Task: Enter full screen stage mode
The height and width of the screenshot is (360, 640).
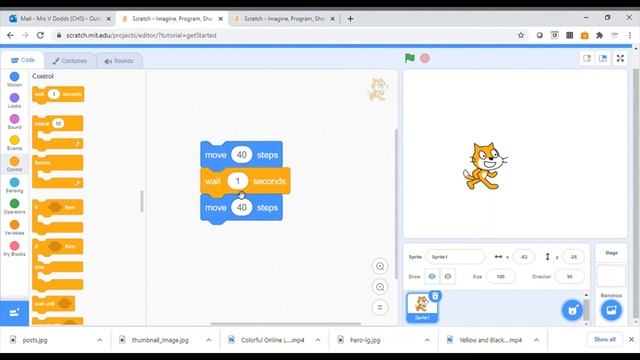Action: click(620, 58)
